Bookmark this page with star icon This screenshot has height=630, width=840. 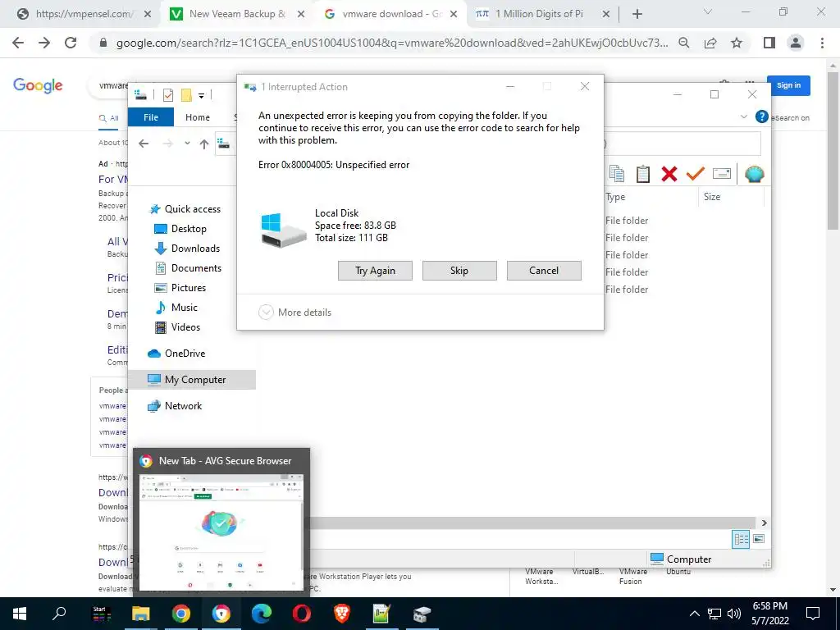click(737, 43)
